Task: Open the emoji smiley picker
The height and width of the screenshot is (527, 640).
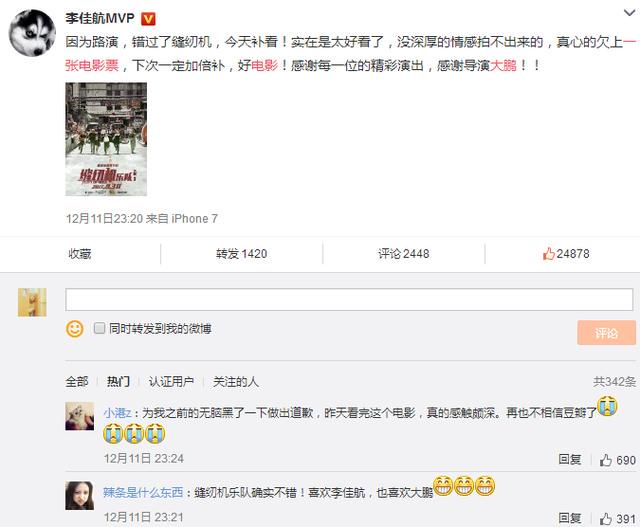Action: 75,329
